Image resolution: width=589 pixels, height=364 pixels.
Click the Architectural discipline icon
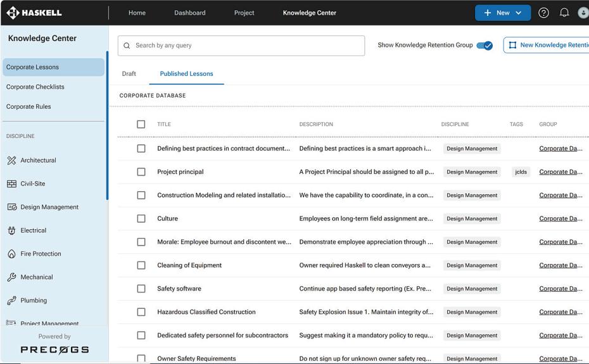click(x=11, y=160)
